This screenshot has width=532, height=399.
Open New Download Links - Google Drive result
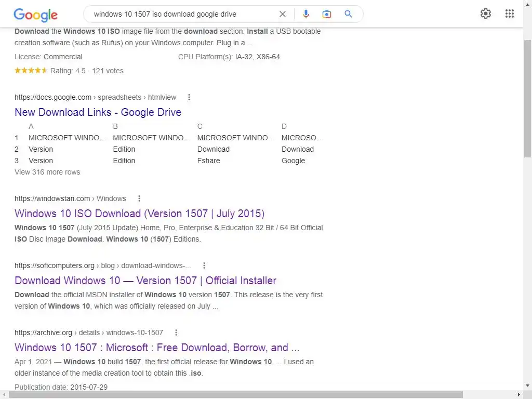[x=98, y=112]
